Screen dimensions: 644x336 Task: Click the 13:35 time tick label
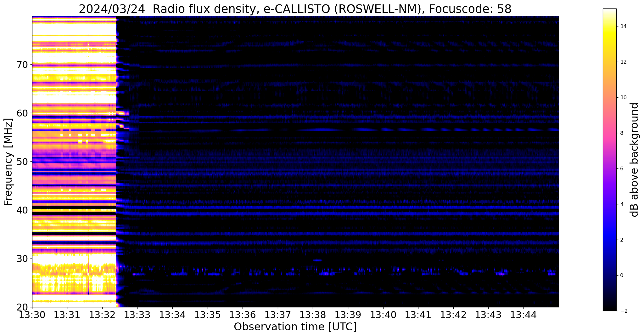(x=208, y=315)
